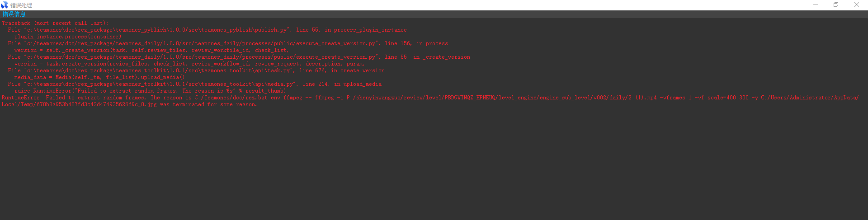This screenshot has width=868, height=220.
Task: Click the 错误处理 window title text
Action: [21, 5]
